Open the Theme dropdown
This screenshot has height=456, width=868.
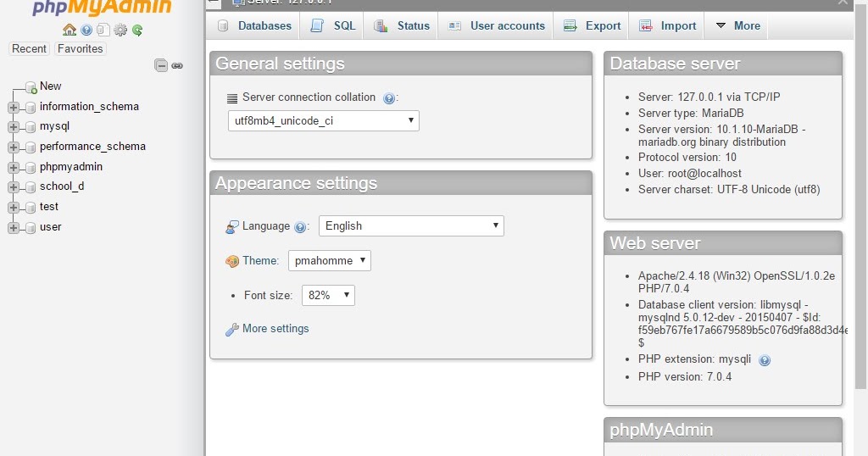tap(330, 261)
